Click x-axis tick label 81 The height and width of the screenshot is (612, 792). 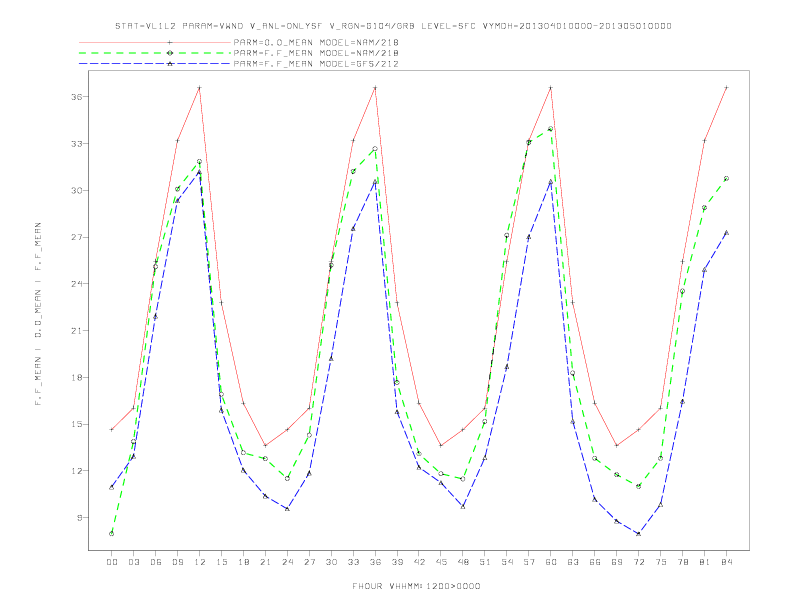point(705,562)
